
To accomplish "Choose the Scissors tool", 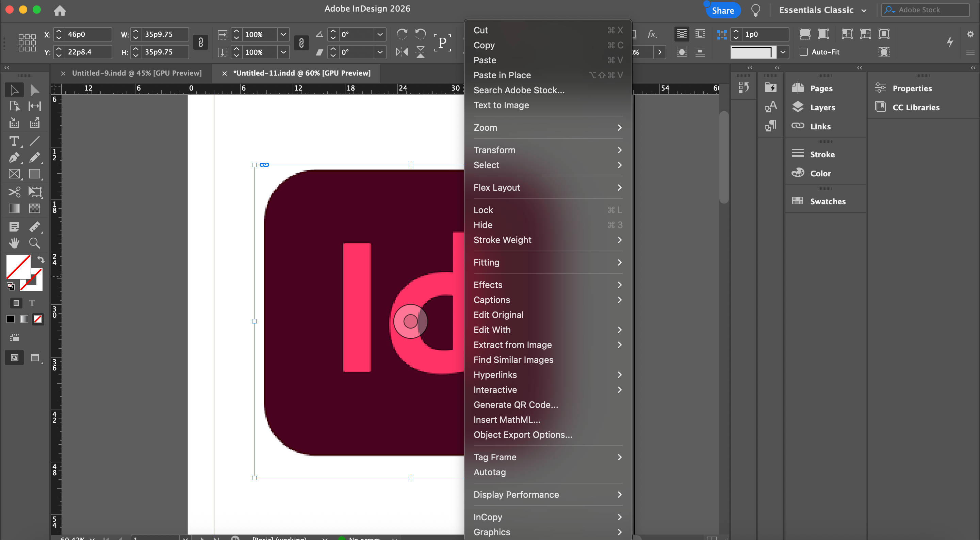I will pyautogui.click(x=14, y=192).
